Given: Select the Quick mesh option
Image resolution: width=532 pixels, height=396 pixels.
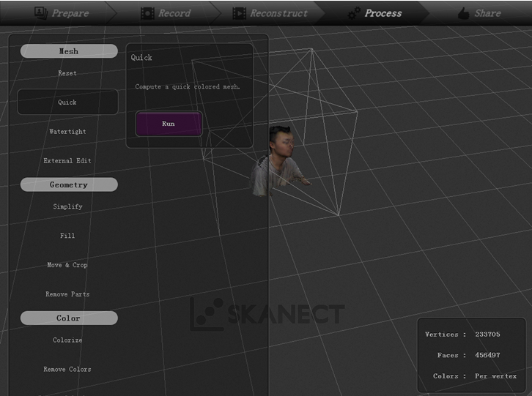Looking at the screenshot, I should 67,102.
